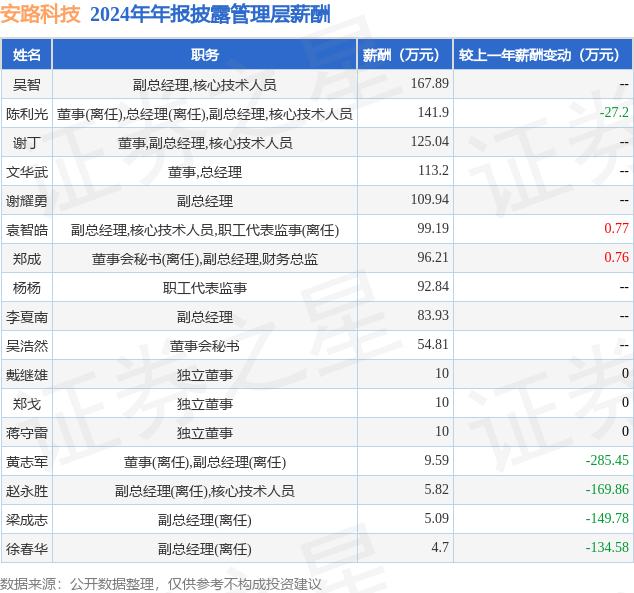Click salary value 92.84
This screenshot has height=593, width=634.
(x=433, y=287)
